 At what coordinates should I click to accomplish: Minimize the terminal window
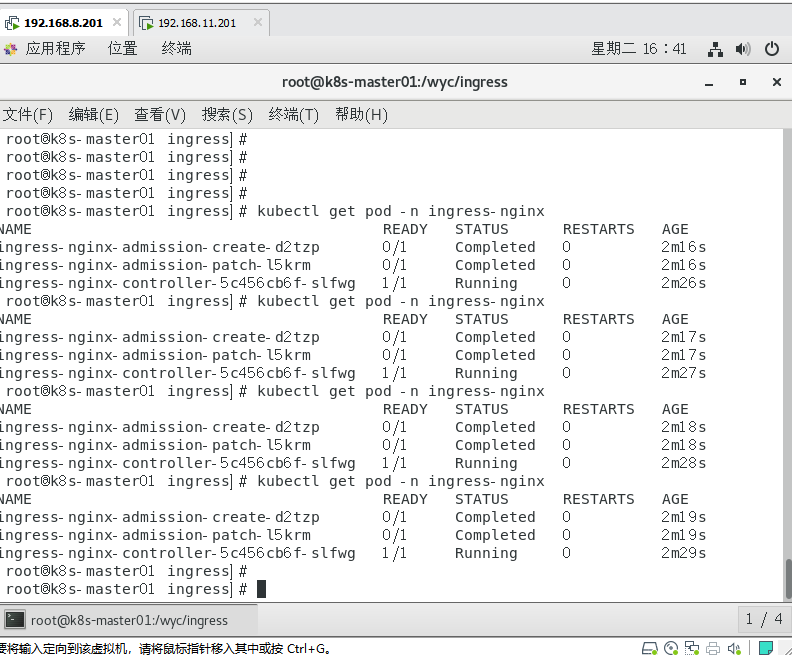coord(709,83)
